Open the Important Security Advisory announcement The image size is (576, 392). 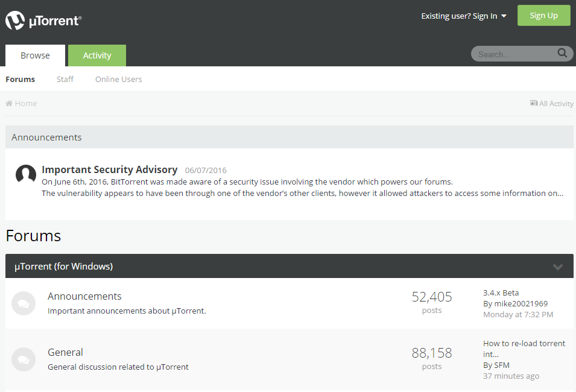[109, 169]
